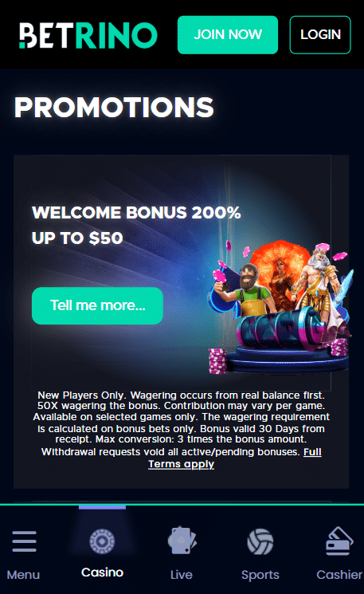Select the Casino chip icon
This screenshot has width=364, height=594.
102,541
